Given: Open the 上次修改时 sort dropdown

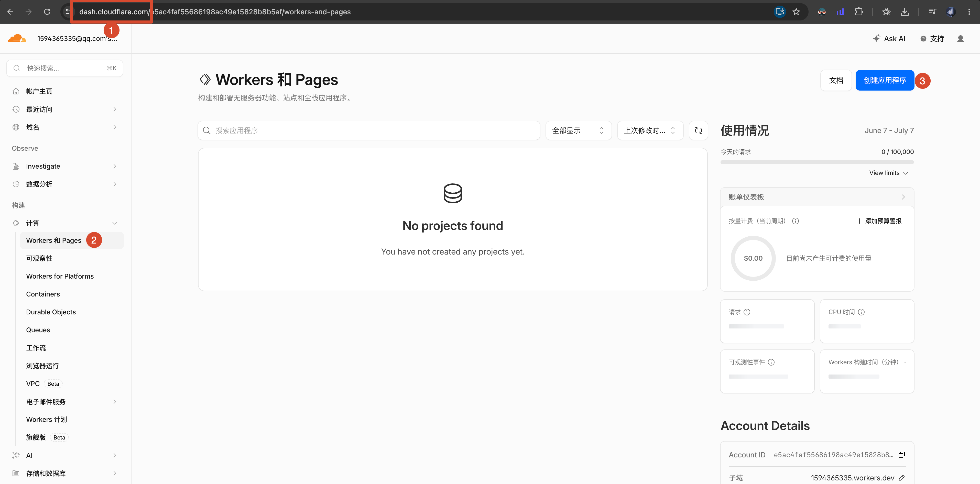Looking at the screenshot, I should point(650,130).
